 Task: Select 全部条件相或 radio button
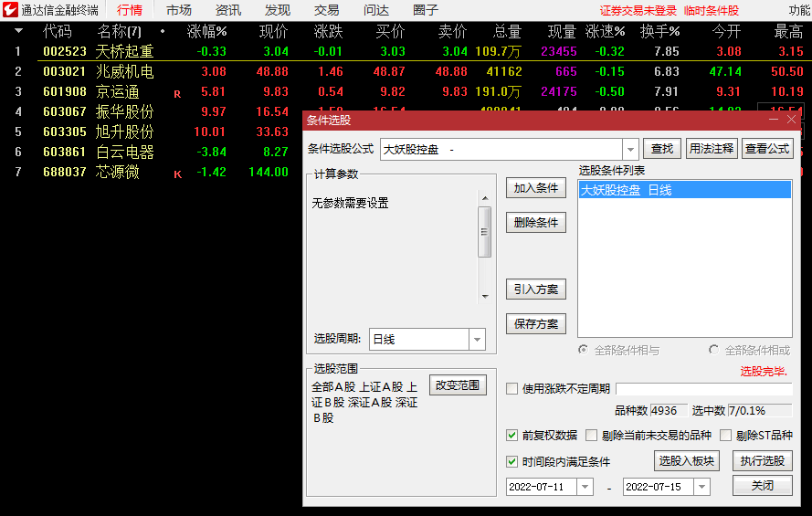tap(713, 350)
